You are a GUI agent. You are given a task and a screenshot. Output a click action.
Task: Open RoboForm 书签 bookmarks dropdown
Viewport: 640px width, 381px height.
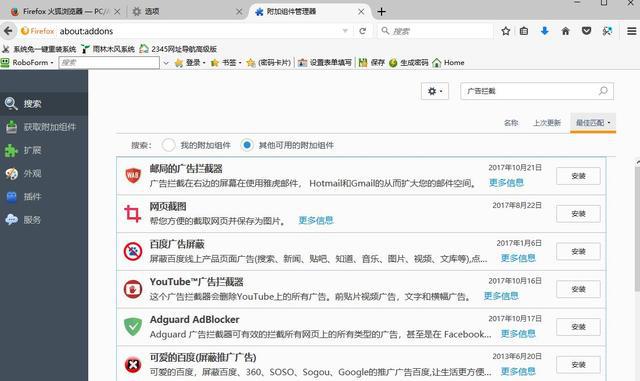coord(226,62)
